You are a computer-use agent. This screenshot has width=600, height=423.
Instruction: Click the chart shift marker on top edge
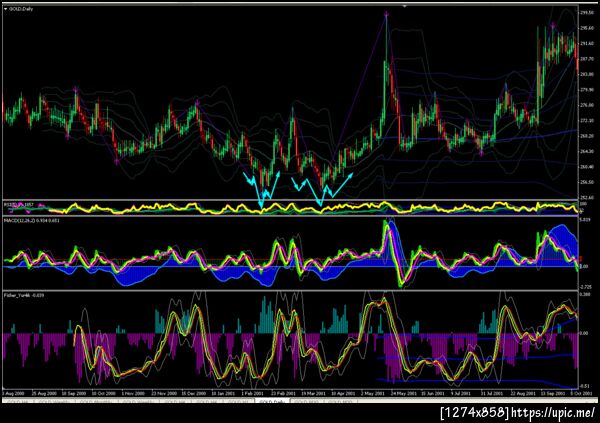coord(404,6)
